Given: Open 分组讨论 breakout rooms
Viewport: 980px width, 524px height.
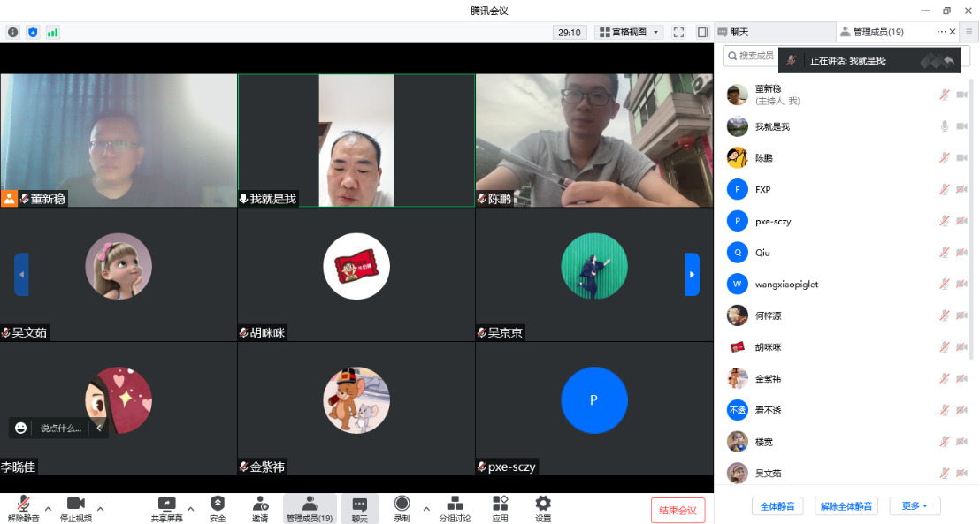Looking at the screenshot, I should click(x=455, y=504).
